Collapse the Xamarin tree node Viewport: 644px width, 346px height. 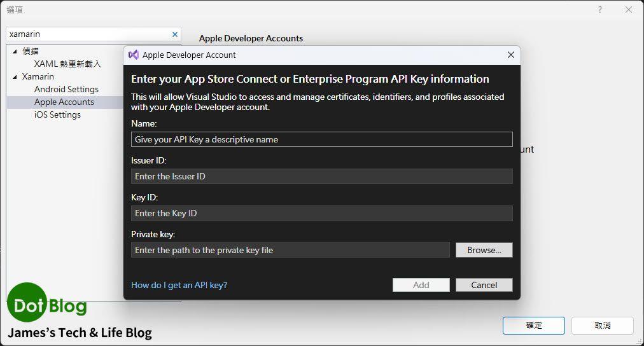[x=15, y=77]
